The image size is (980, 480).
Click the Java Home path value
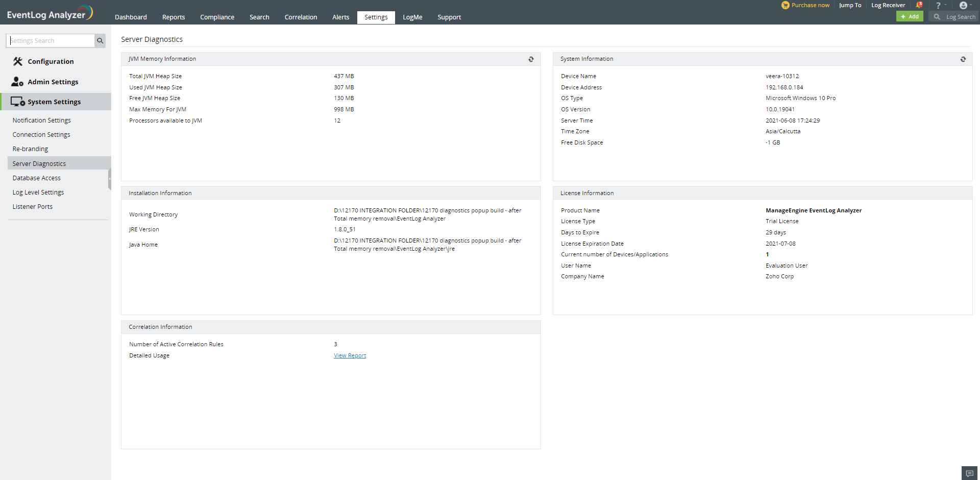pos(428,245)
